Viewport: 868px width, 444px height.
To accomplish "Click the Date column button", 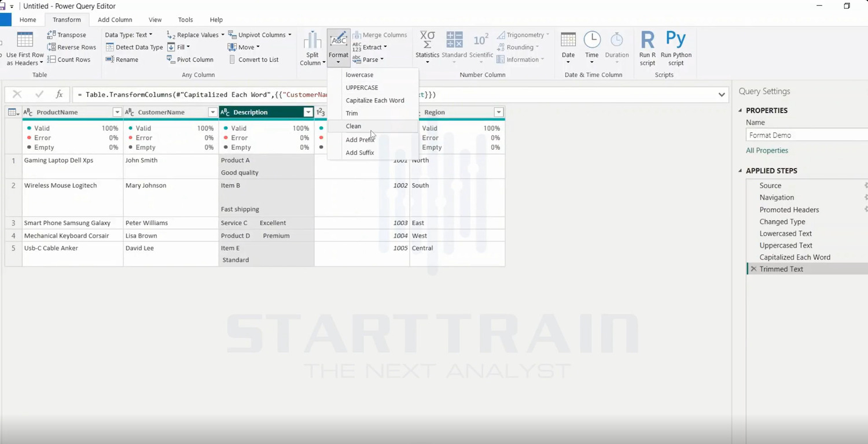I will point(568,49).
